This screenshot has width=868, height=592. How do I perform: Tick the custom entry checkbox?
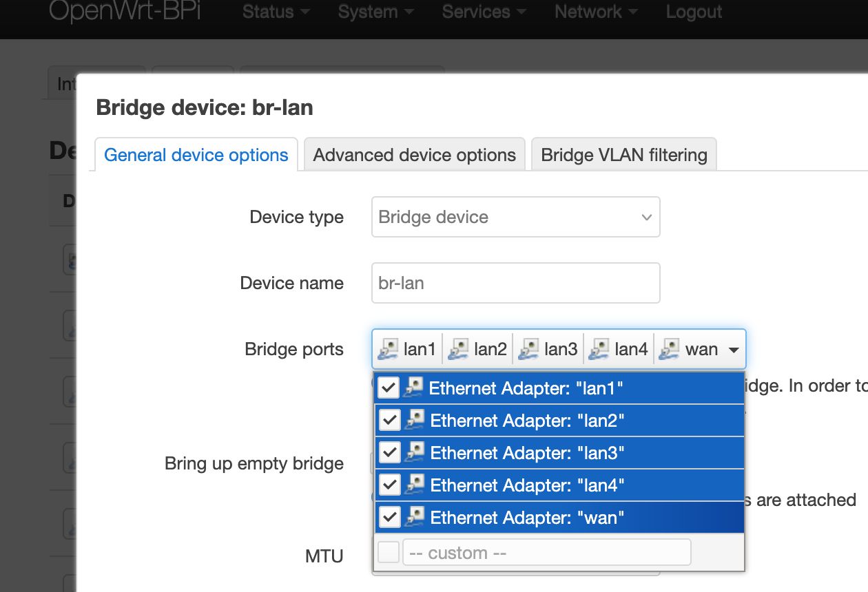tap(389, 552)
